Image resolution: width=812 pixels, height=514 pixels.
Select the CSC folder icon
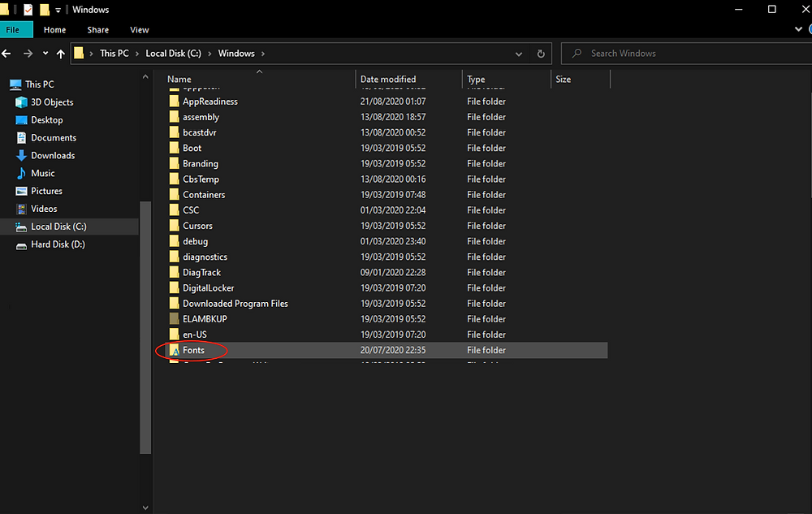[x=175, y=210]
